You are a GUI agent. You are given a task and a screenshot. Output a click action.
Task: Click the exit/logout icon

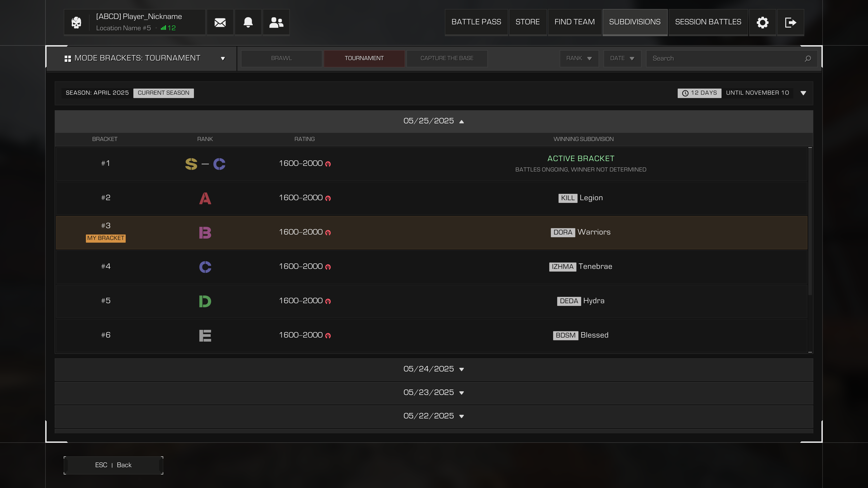pyautogui.click(x=790, y=22)
